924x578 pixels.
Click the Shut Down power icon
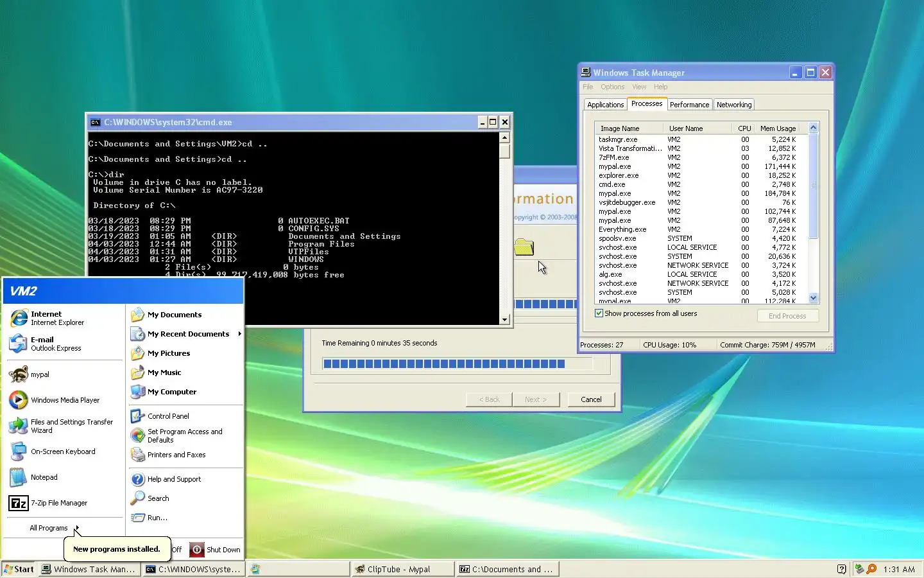click(197, 550)
